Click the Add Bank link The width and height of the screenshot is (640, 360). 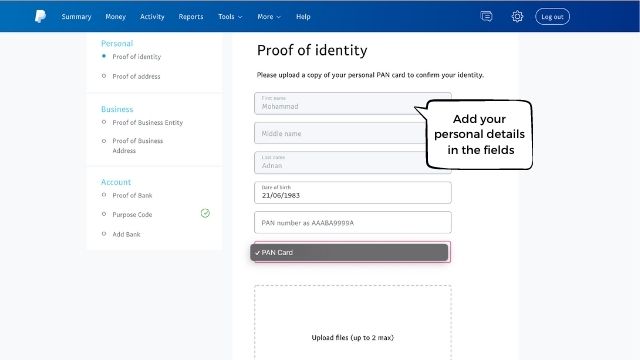pos(126,234)
